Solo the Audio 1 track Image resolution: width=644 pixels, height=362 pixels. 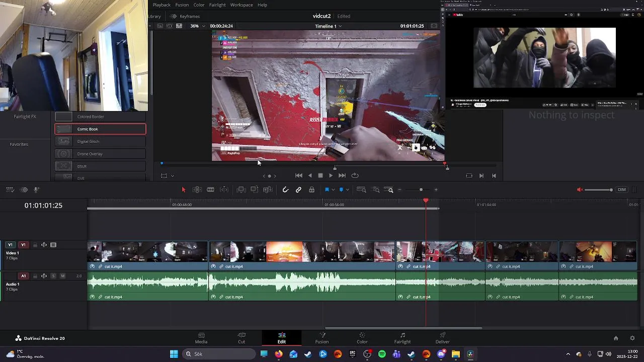point(53,276)
